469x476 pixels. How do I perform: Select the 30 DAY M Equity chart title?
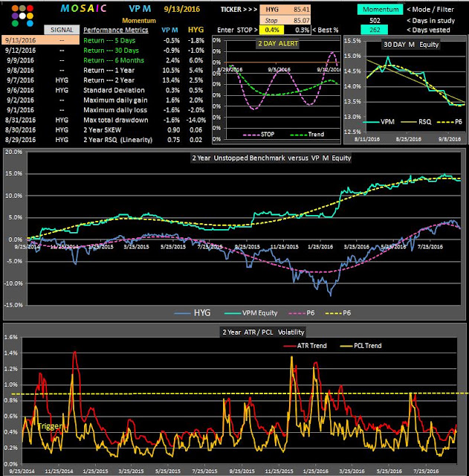(x=411, y=45)
